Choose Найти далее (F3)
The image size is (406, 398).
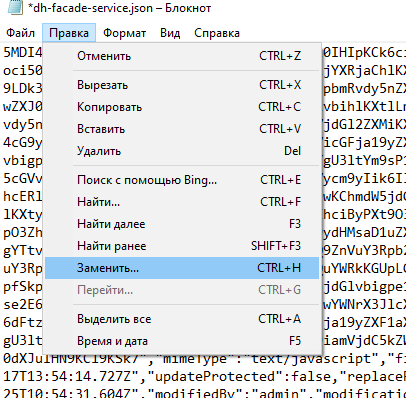tap(182, 224)
